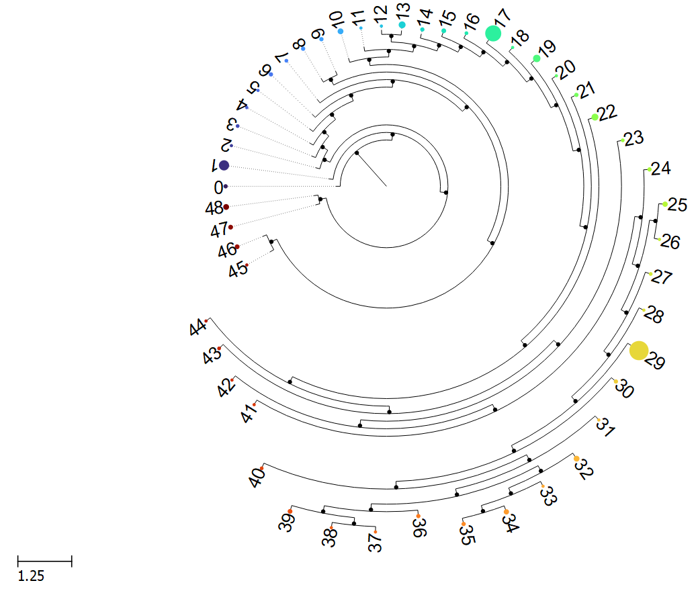Select the tip label 44
Screen dimensions: 700x589
click(x=195, y=328)
